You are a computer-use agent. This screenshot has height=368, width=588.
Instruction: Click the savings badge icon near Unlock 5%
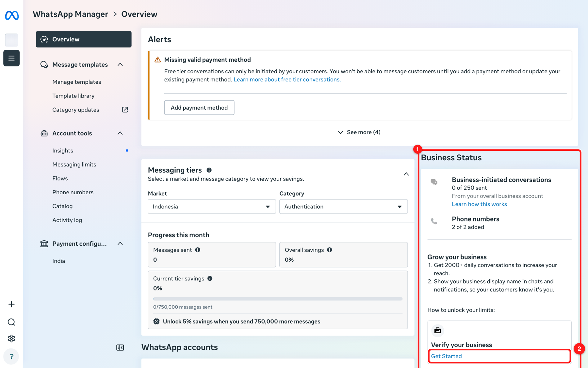[156, 322]
